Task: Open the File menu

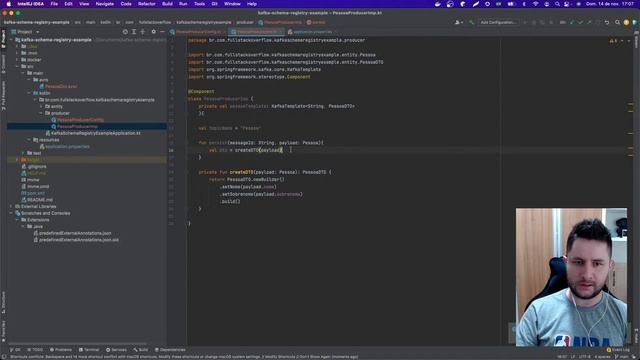Action: pos(54,4)
